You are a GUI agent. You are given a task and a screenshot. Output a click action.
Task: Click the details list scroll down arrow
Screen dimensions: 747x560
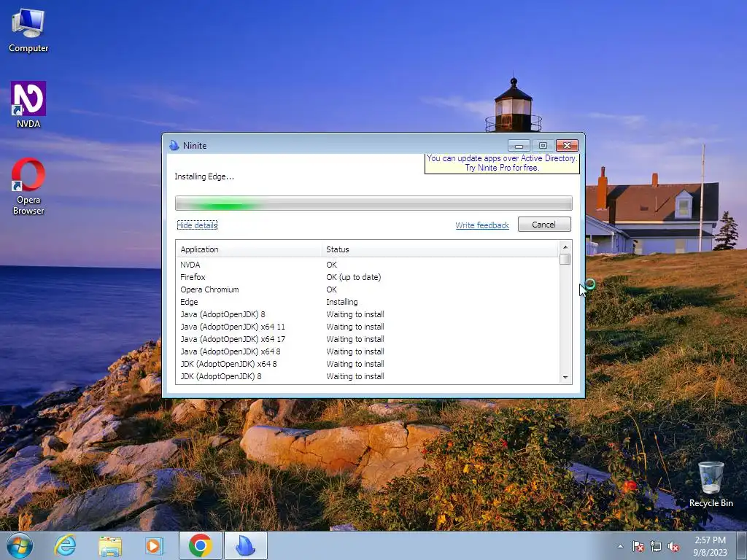pyautogui.click(x=565, y=377)
